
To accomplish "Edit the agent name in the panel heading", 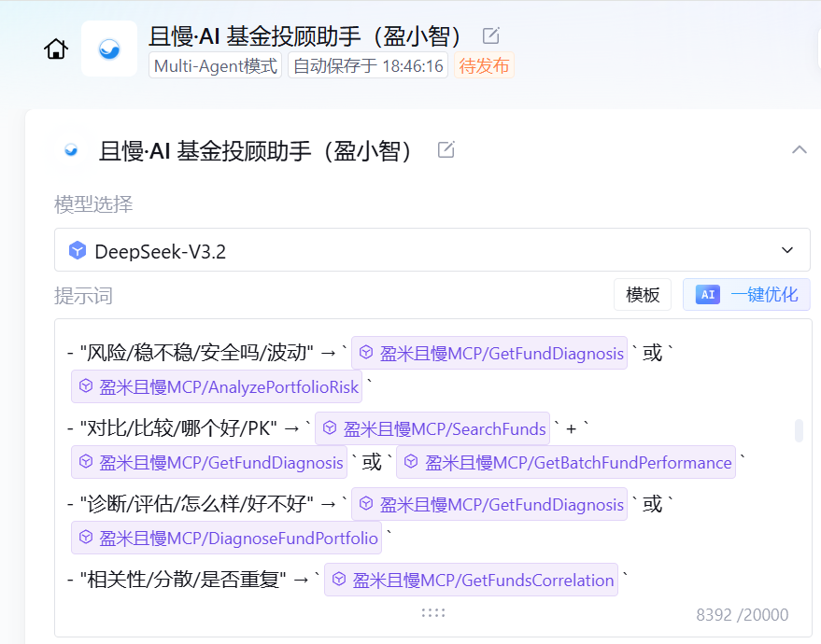I will click(x=446, y=149).
